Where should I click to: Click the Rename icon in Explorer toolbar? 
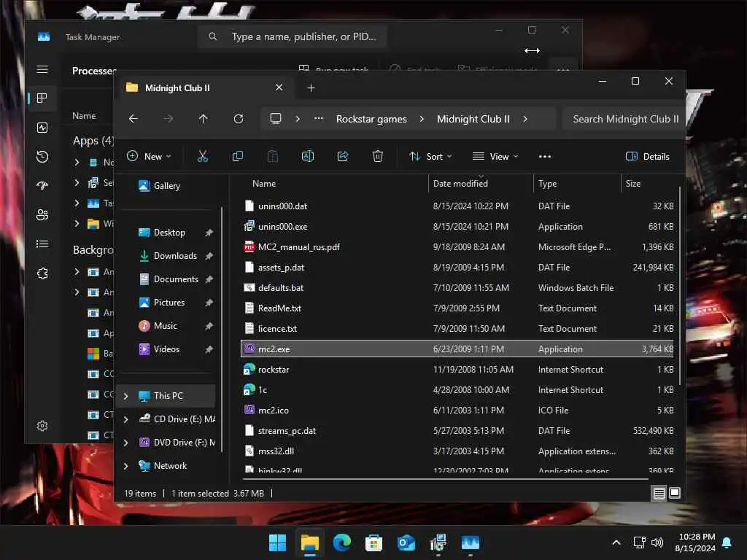pyautogui.click(x=308, y=156)
